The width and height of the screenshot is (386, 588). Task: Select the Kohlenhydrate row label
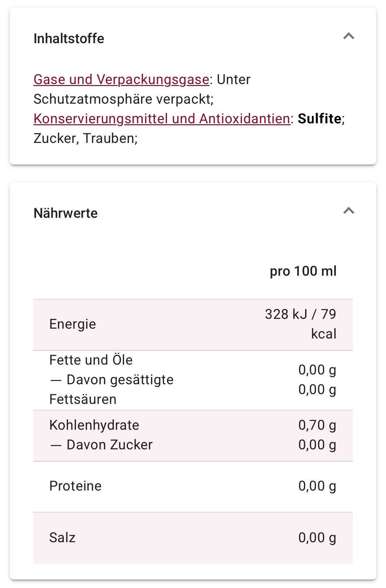click(94, 425)
